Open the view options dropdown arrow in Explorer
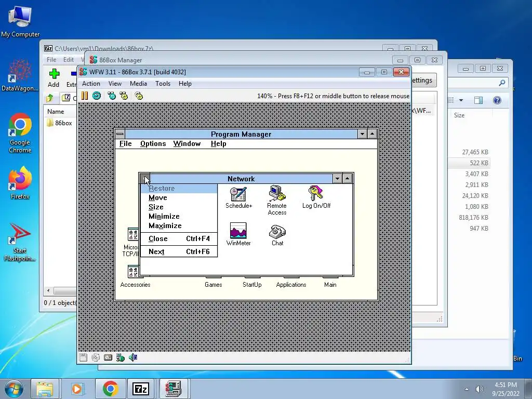Screen dimensions: 532x399 click(x=461, y=100)
